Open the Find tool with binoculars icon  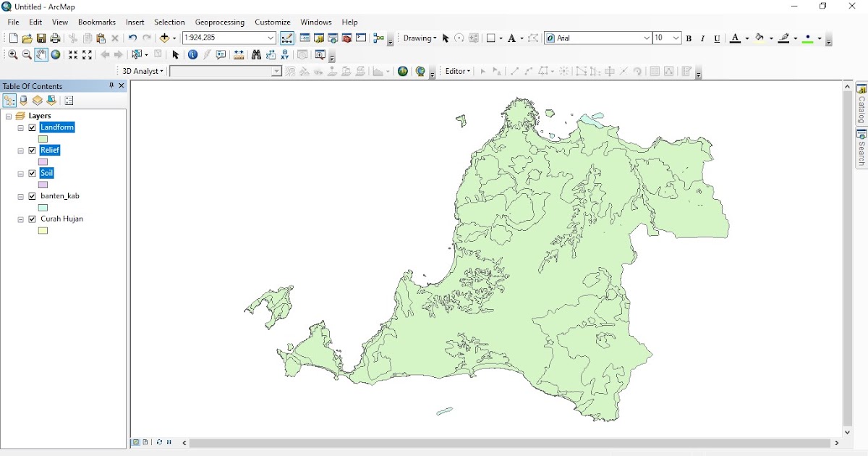(256, 54)
